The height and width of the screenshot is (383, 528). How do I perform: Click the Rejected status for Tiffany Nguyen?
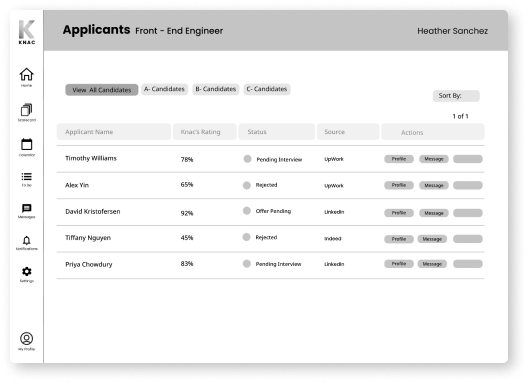pyautogui.click(x=266, y=237)
